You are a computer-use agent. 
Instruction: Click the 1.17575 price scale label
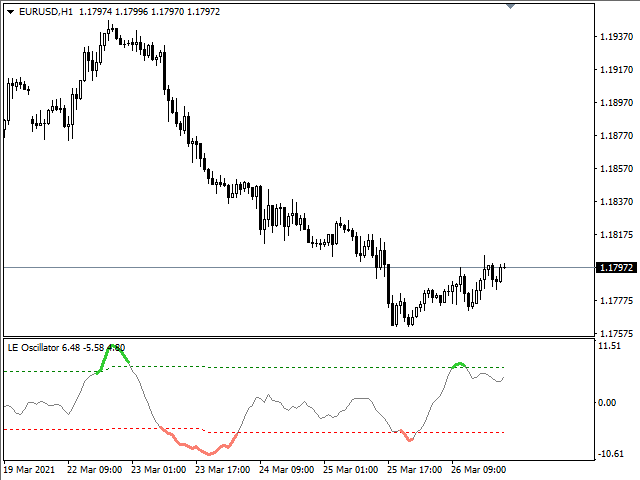pyautogui.click(x=616, y=333)
